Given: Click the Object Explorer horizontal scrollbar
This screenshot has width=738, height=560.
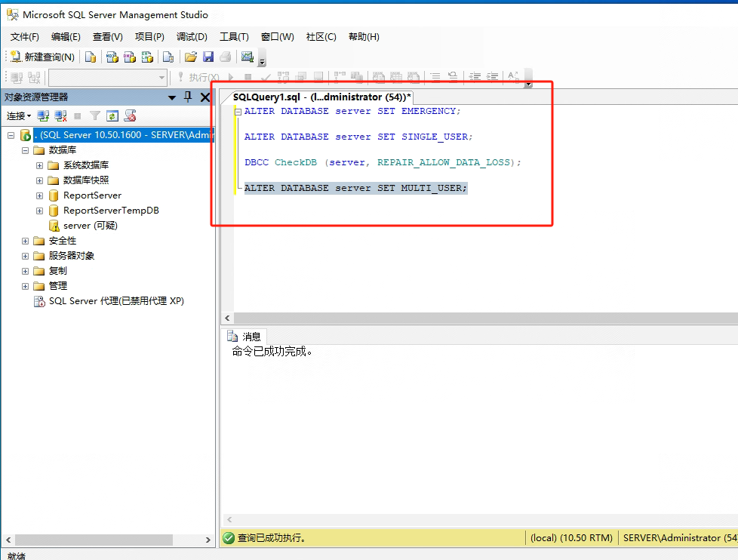Looking at the screenshot, I should [x=94, y=540].
